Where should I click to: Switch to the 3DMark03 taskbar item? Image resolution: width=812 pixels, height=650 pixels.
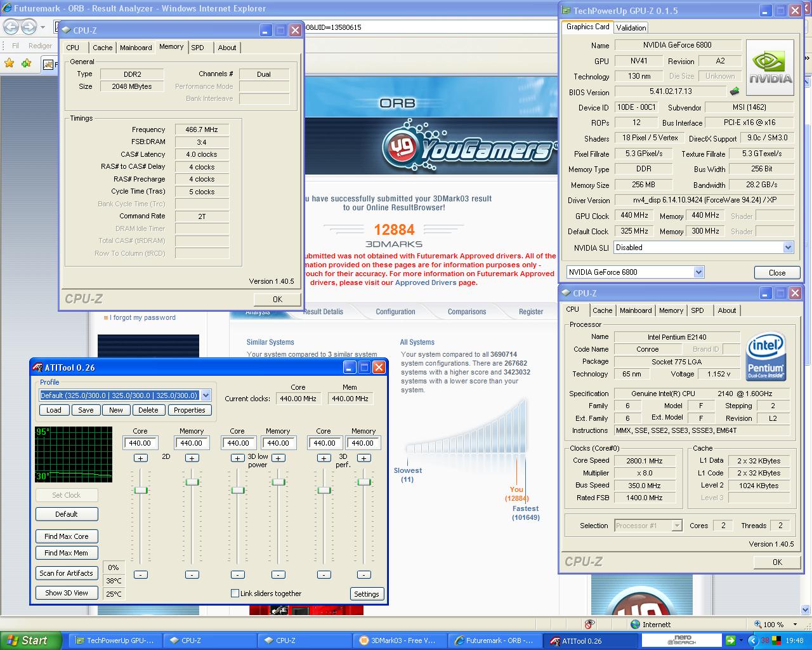coord(399,640)
